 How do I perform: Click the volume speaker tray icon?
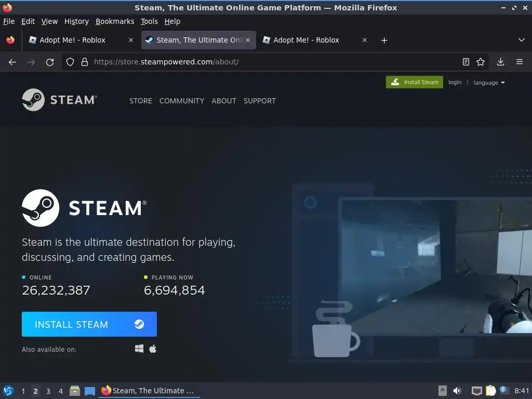click(457, 391)
